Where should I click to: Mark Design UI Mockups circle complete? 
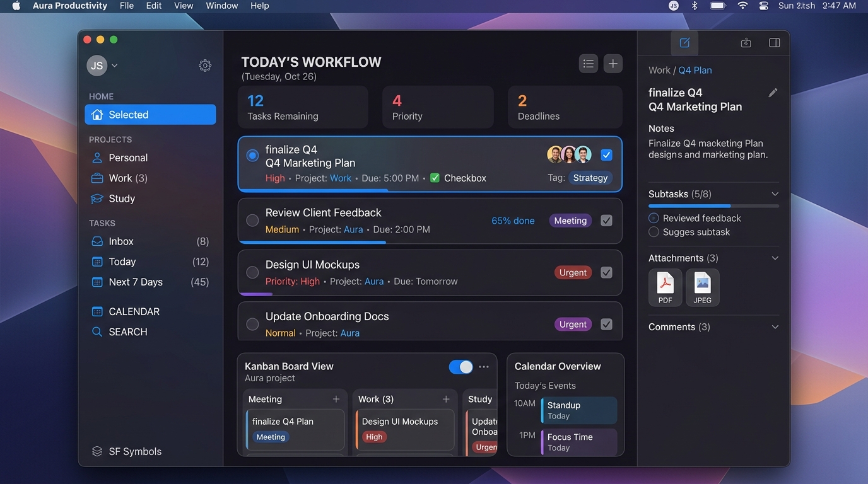252,272
